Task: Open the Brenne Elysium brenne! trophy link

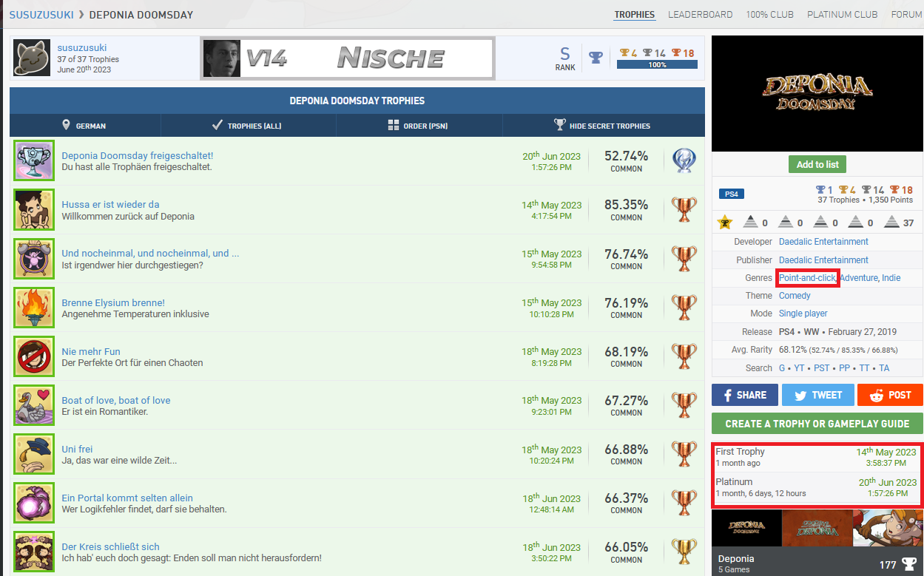Action: coord(113,302)
